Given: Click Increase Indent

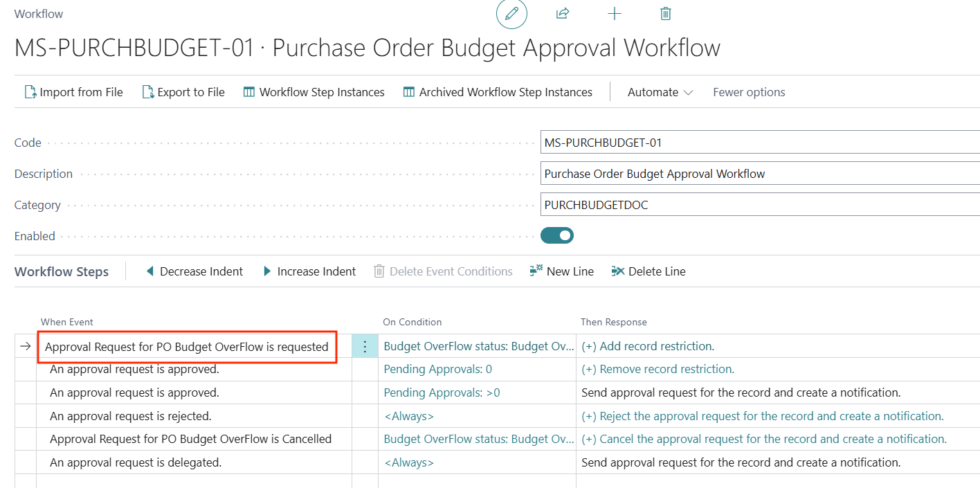Looking at the screenshot, I should pos(309,271).
